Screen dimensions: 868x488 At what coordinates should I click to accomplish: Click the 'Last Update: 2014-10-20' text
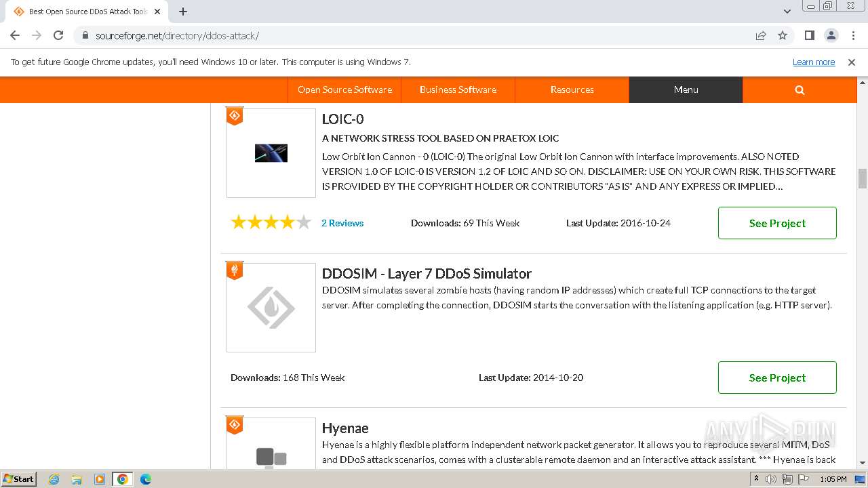pos(531,378)
